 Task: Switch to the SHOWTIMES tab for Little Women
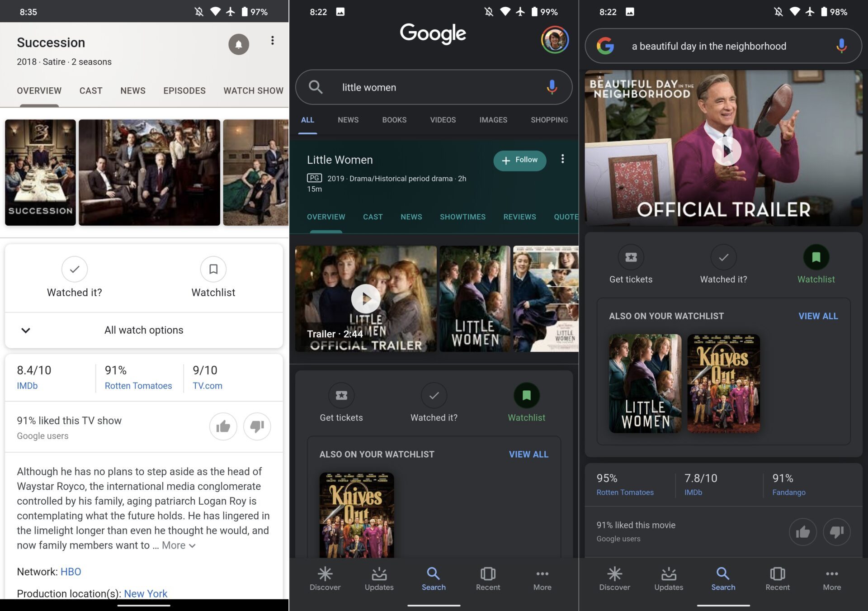(462, 217)
